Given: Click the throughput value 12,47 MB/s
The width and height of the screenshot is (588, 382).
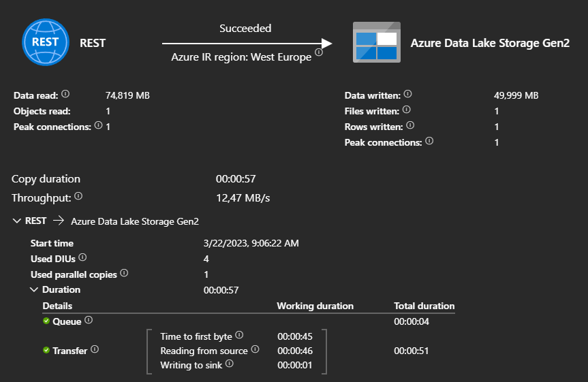Looking at the screenshot, I should 243,198.
